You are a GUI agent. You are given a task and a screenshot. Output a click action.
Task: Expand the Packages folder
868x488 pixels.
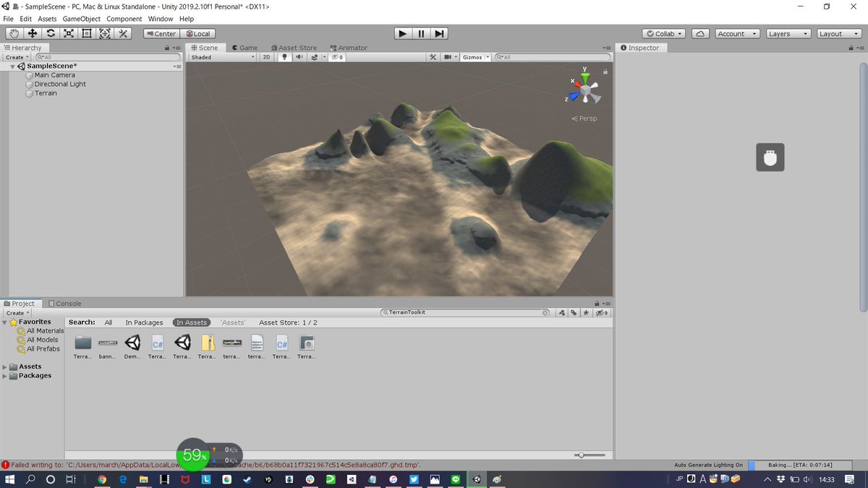[x=5, y=376]
